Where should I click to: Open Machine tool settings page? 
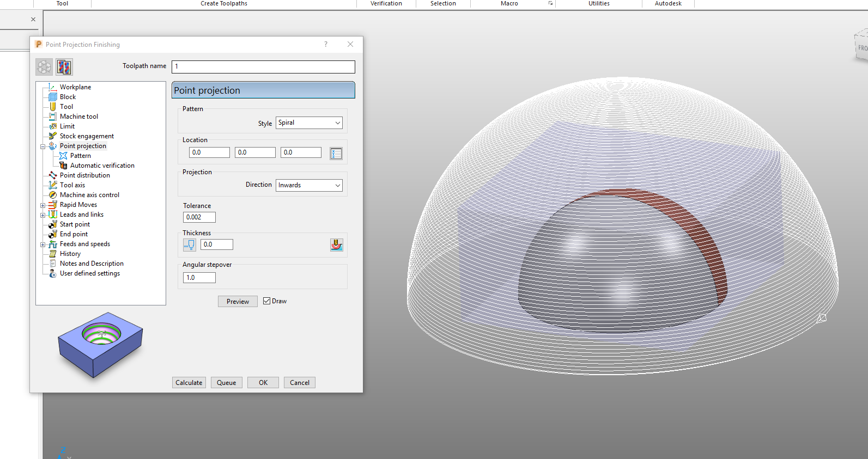pos(78,117)
